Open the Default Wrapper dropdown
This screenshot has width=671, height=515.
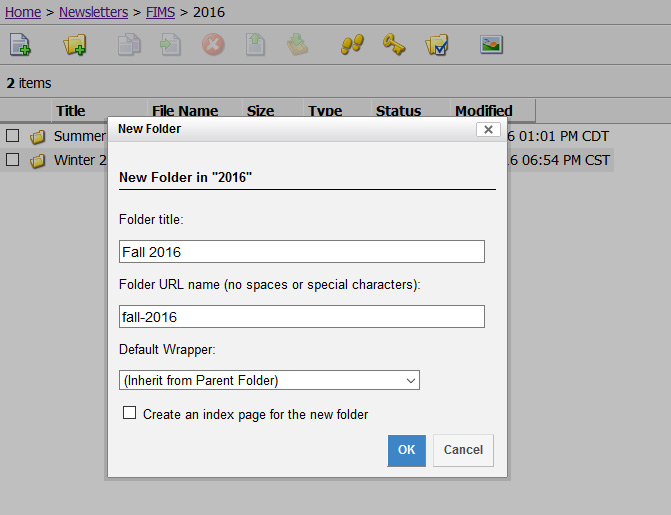[x=269, y=380]
